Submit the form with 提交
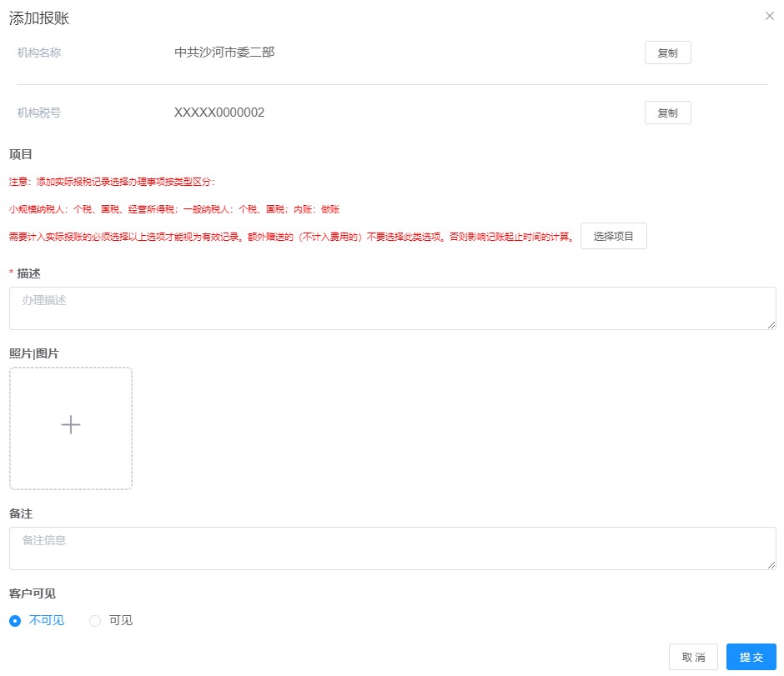 [x=751, y=657]
